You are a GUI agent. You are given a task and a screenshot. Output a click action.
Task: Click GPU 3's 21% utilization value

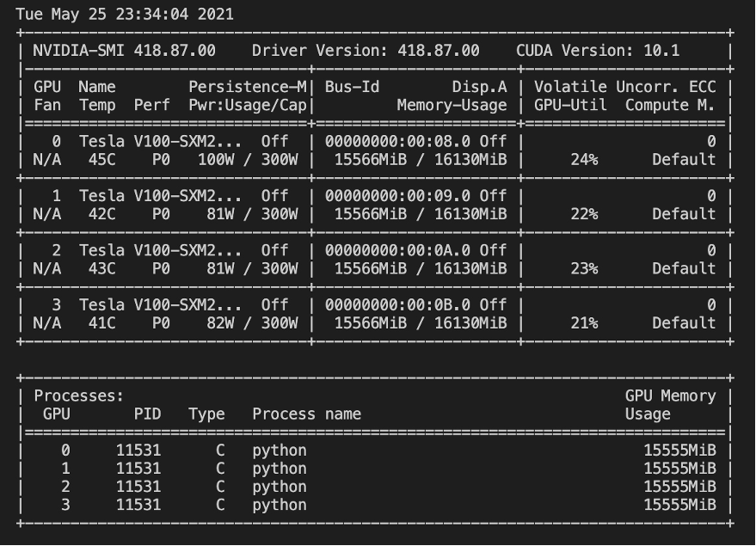583,323
